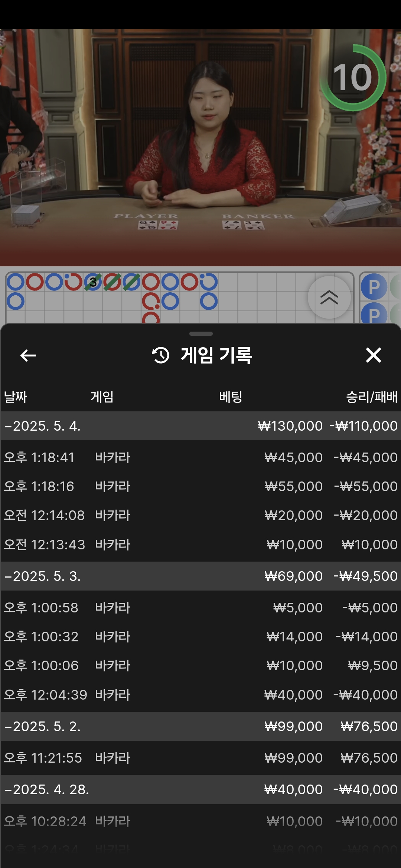This screenshot has width=401, height=868.
Task: Open the 오전 12:13:43 baccarat round
Action: pos(200,545)
